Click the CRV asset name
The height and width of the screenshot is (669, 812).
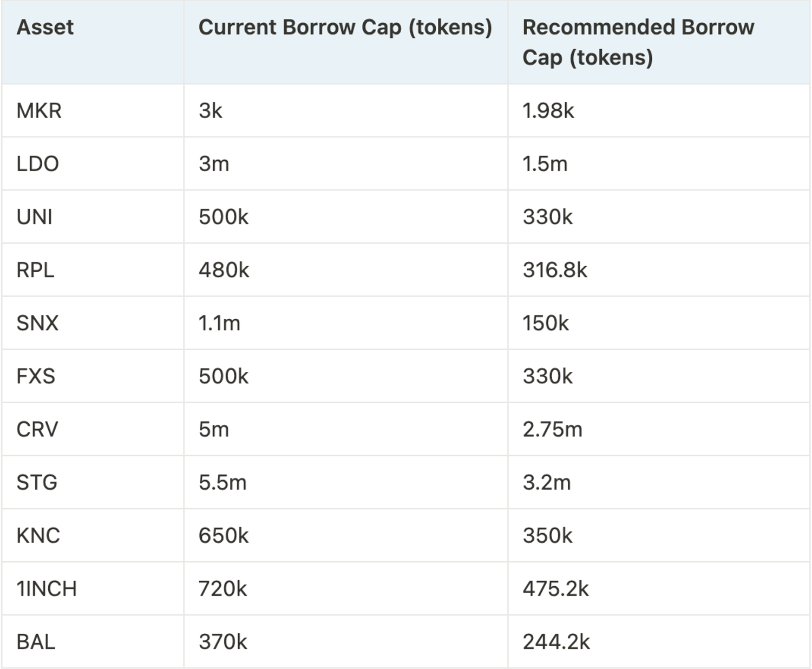37,429
